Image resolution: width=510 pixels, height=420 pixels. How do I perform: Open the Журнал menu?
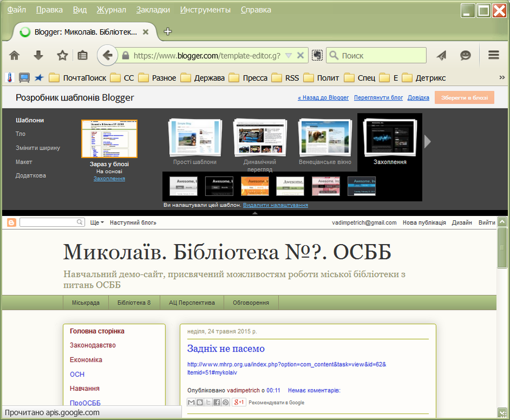[x=111, y=10]
